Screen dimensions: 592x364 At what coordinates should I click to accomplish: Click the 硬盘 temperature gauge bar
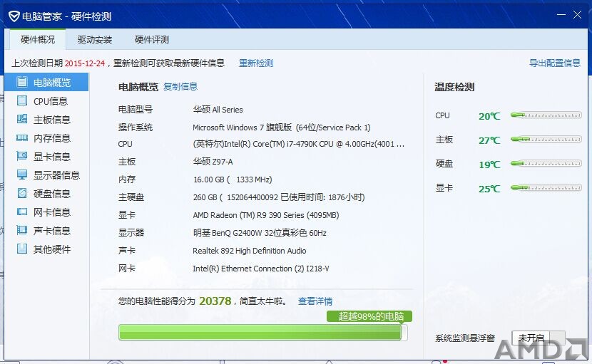[546, 164]
